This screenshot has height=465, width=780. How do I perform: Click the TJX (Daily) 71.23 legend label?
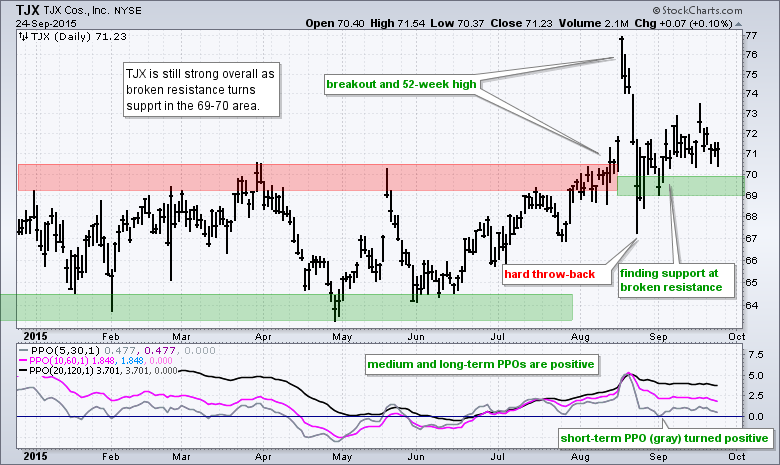[x=79, y=36]
